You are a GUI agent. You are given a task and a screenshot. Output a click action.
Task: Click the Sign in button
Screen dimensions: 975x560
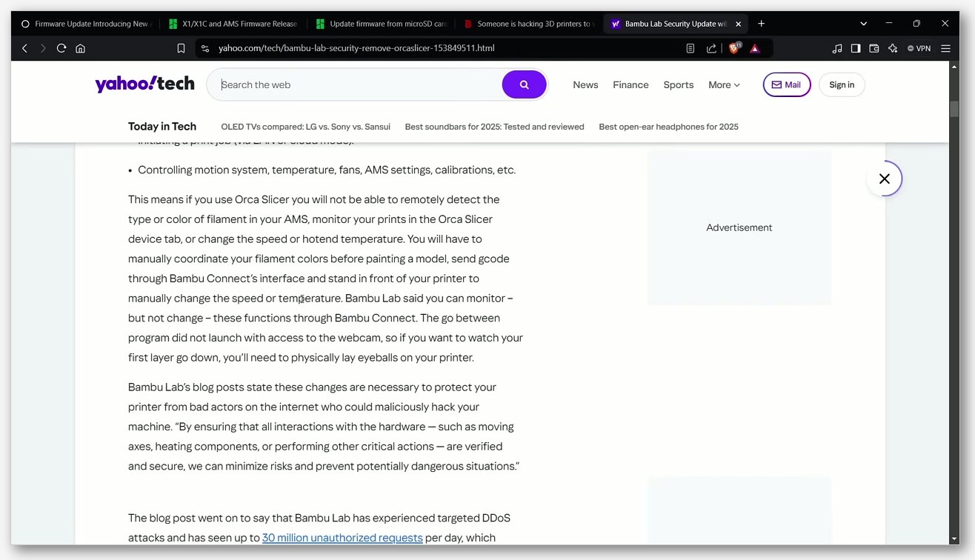coord(842,84)
